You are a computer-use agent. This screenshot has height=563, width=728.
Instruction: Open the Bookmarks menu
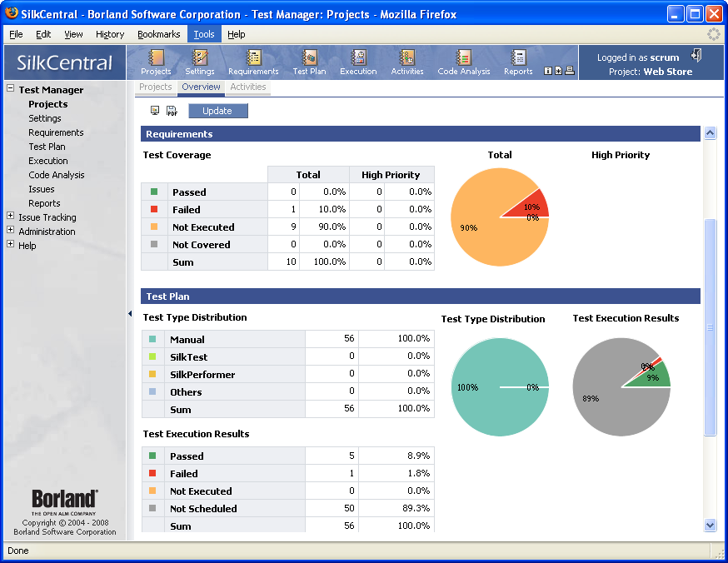pos(159,34)
